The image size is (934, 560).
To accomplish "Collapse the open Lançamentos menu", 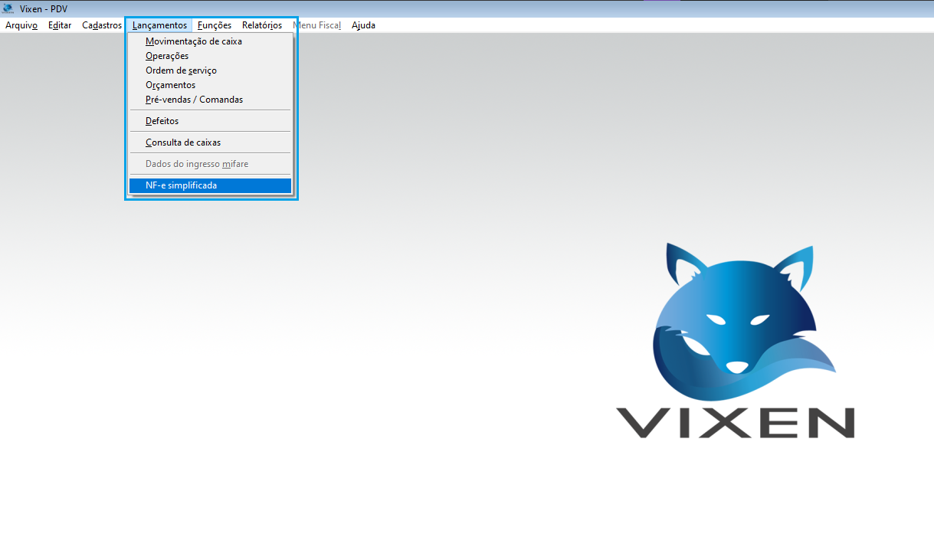I will [159, 25].
